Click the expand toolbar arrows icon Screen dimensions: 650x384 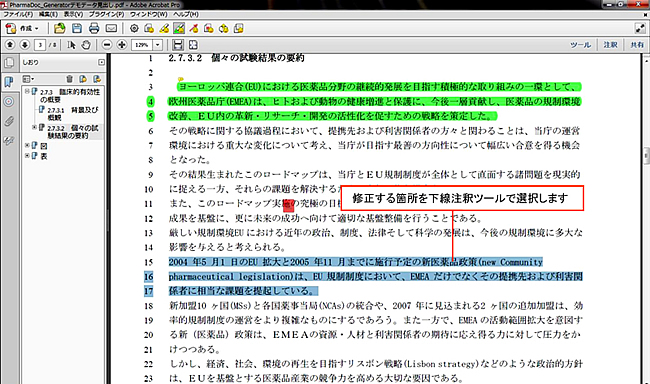640,28
